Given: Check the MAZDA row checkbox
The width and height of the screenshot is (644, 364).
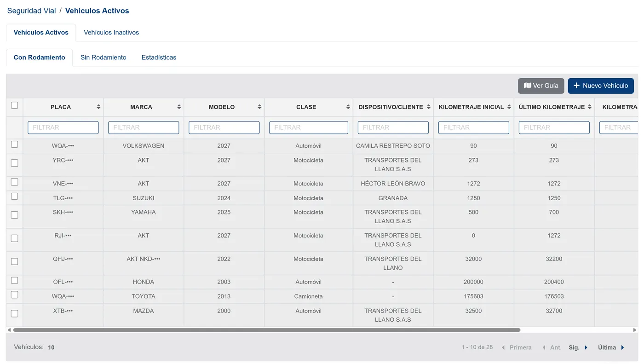Looking at the screenshot, I should coord(14,314).
